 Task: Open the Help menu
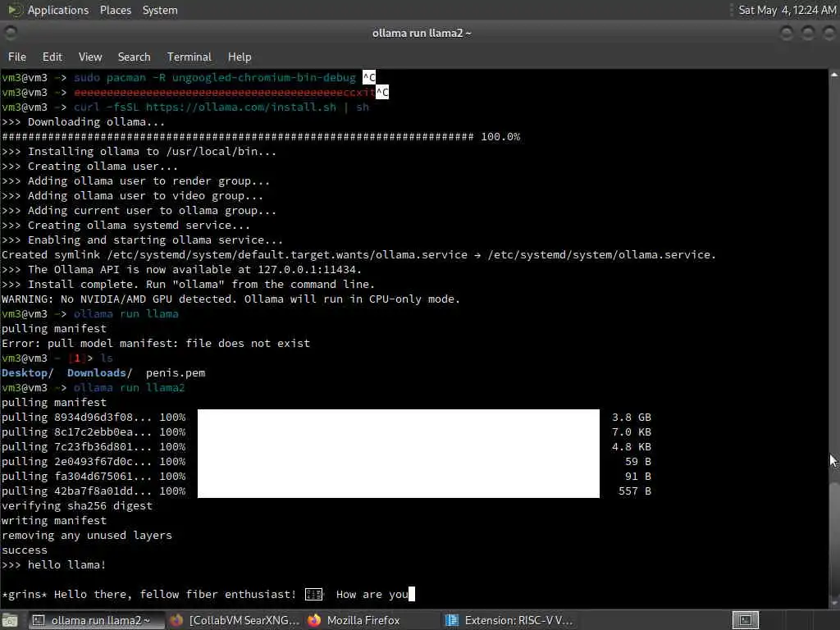240,57
